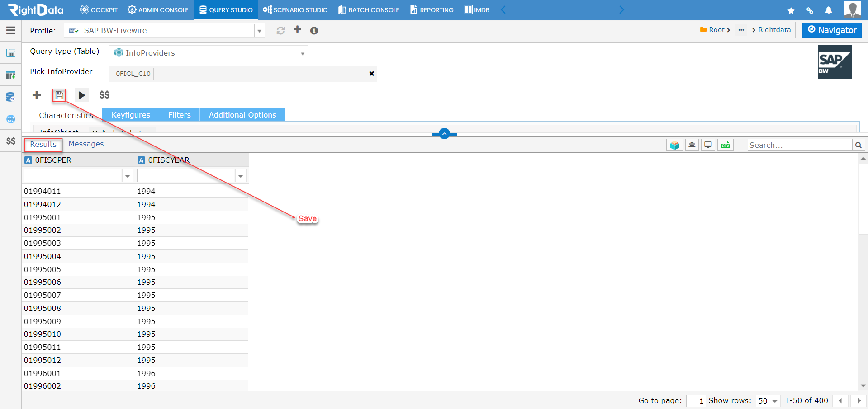Expand the 0FISCPER column filter dropdown

pyautogui.click(x=127, y=175)
